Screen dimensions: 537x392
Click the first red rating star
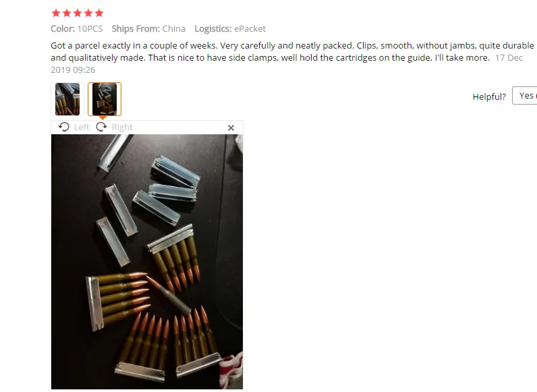(56, 13)
